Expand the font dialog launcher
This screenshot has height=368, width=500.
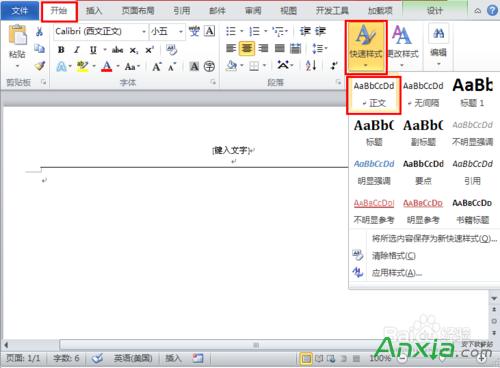(x=213, y=82)
